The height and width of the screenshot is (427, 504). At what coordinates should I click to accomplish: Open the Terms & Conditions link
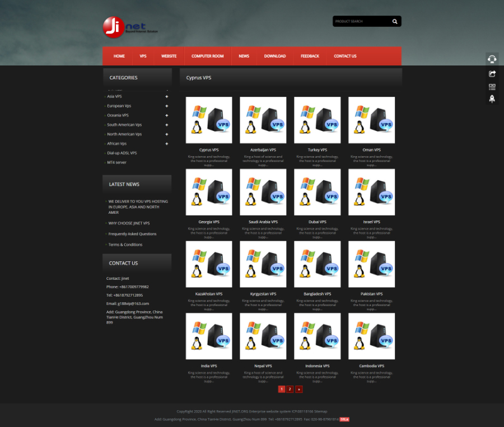[x=125, y=245]
